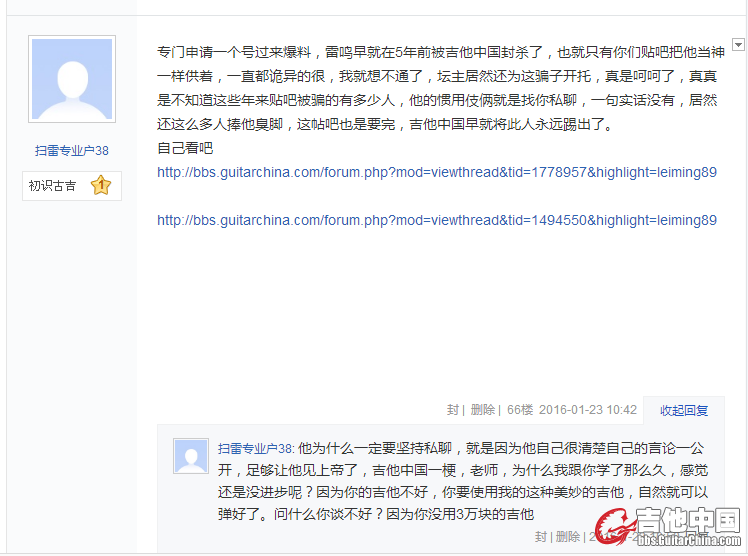The height and width of the screenshot is (556, 748).
Task: Click the reply comment text
Action: pyautogui.click(x=463, y=481)
